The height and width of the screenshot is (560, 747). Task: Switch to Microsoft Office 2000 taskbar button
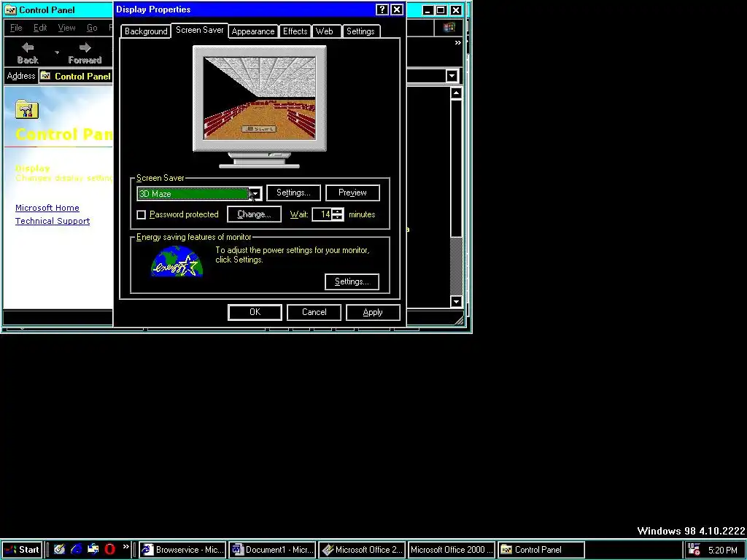(x=451, y=550)
